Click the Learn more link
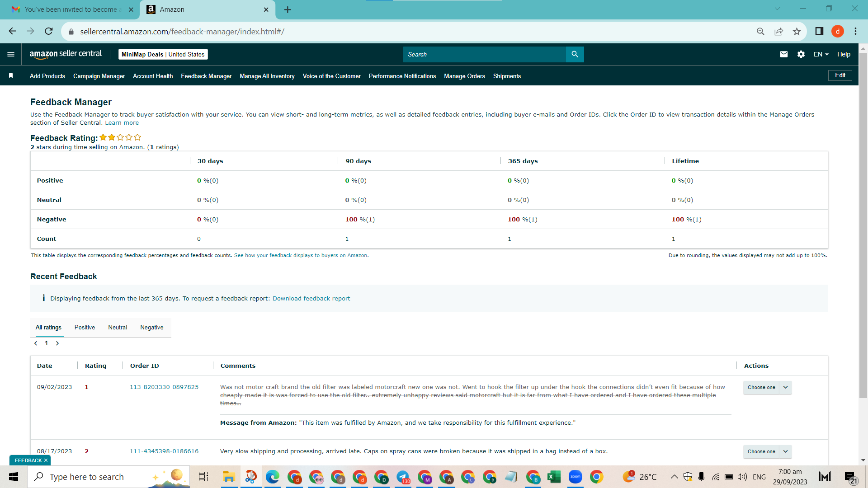The height and width of the screenshot is (488, 868). (x=122, y=123)
